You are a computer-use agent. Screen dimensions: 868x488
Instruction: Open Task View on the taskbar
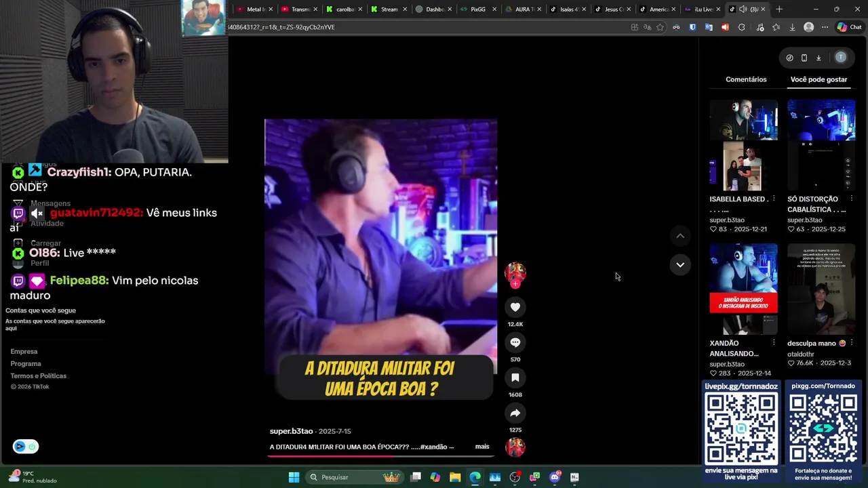pos(416,477)
